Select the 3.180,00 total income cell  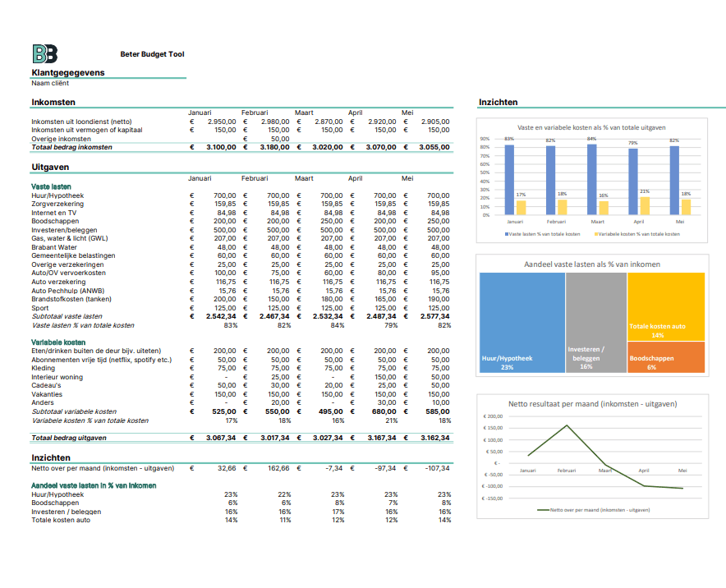point(274,147)
